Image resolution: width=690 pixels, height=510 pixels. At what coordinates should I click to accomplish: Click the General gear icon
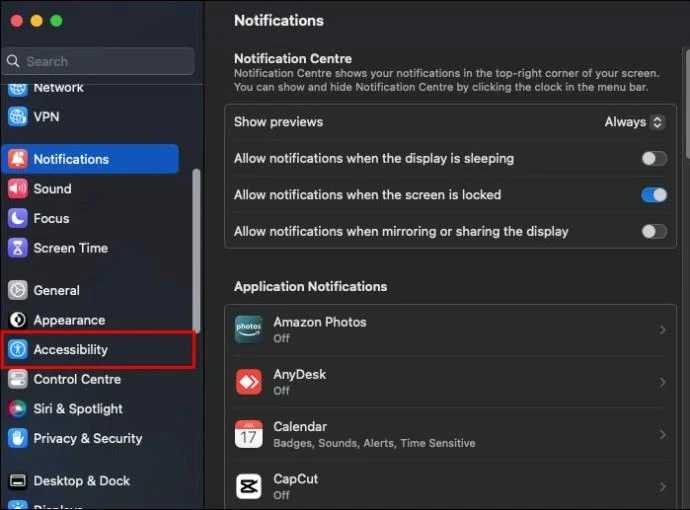[x=18, y=290]
